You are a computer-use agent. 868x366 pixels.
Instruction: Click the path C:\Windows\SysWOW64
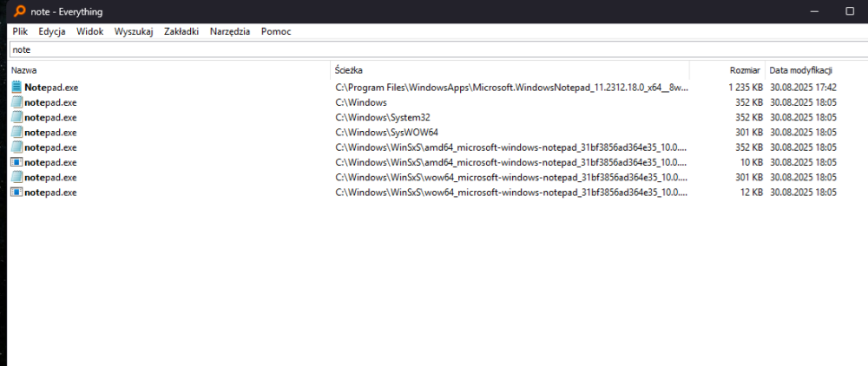(387, 132)
